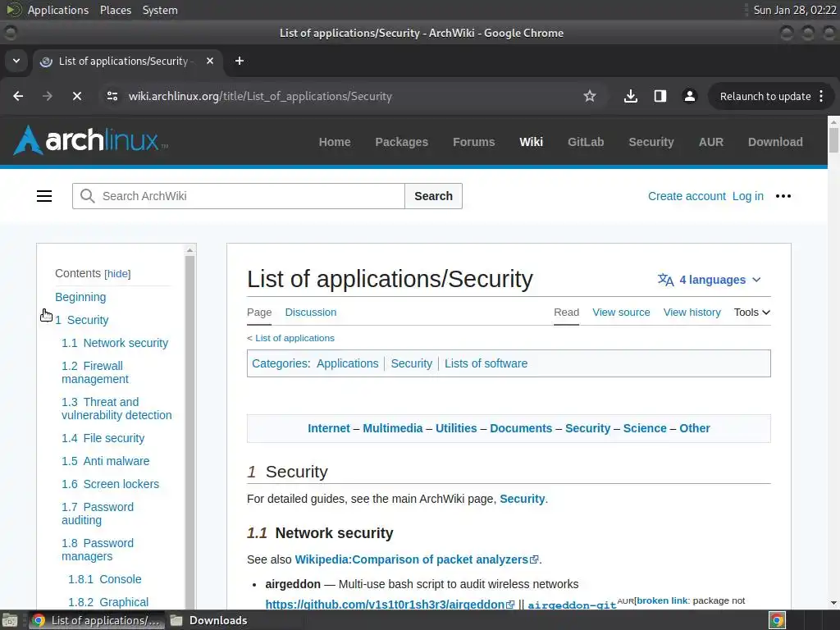The width and height of the screenshot is (840, 630).
Task: Open the Places menu
Action: click(x=116, y=10)
